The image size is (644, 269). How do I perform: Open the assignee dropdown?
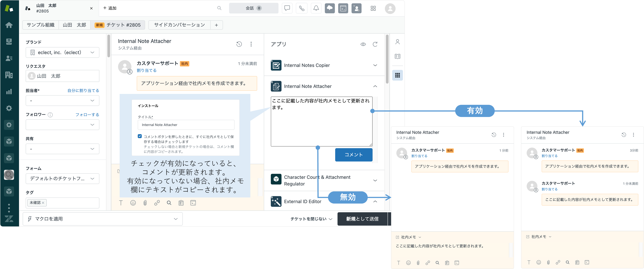(62, 100)
